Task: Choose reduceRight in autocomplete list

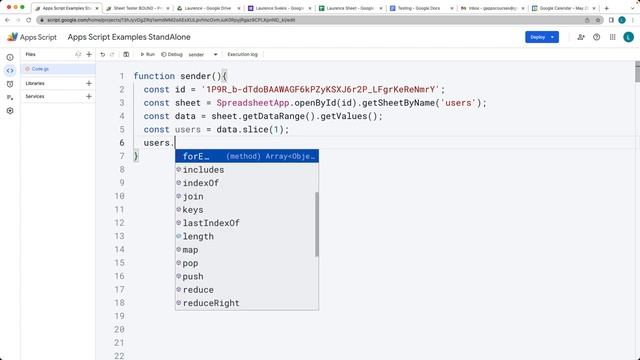Action: click(x=247, y=303)
